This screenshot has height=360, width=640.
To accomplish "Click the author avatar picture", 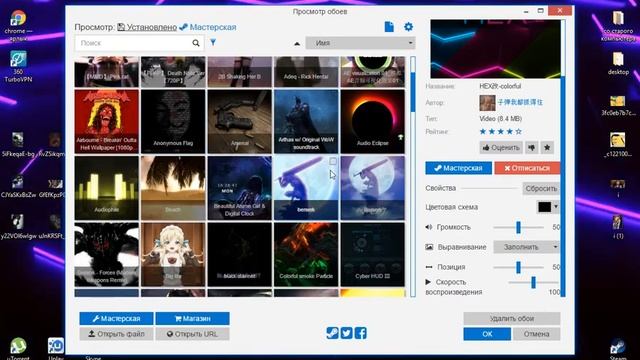I will [x=487, y=102].
